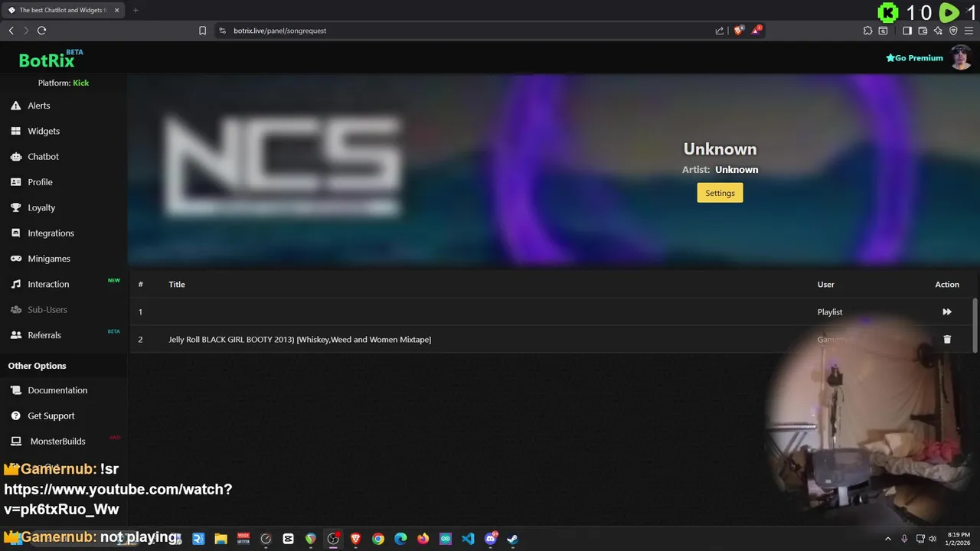Open OBS Studio from taskbar
This screenshot has width=980, height=551.
(x=333, y=539)
